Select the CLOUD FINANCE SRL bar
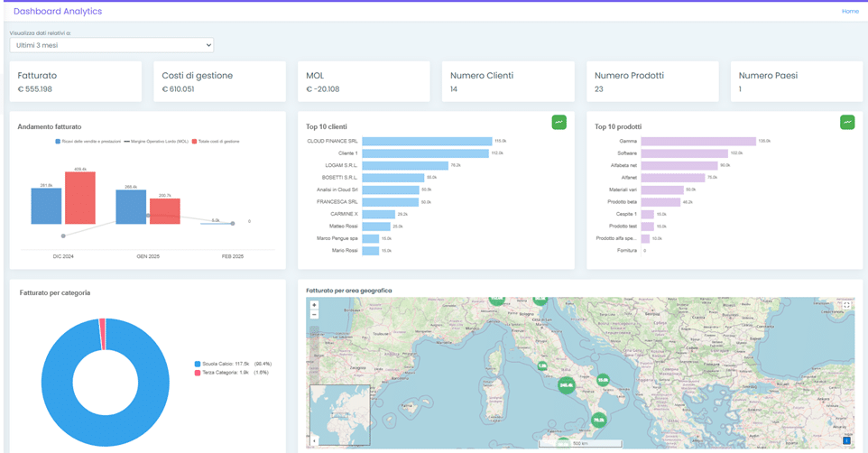The image size is (868, 453). tap(426, 142)
